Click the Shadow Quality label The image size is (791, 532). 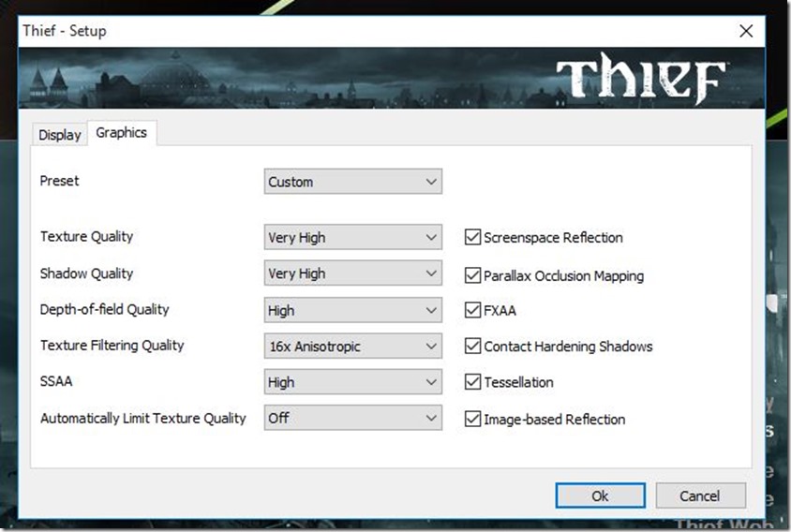(x=87, y=273)
